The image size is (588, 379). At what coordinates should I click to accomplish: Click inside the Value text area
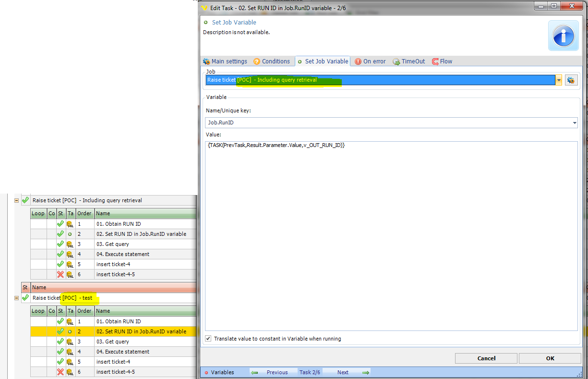click(391, 235)
